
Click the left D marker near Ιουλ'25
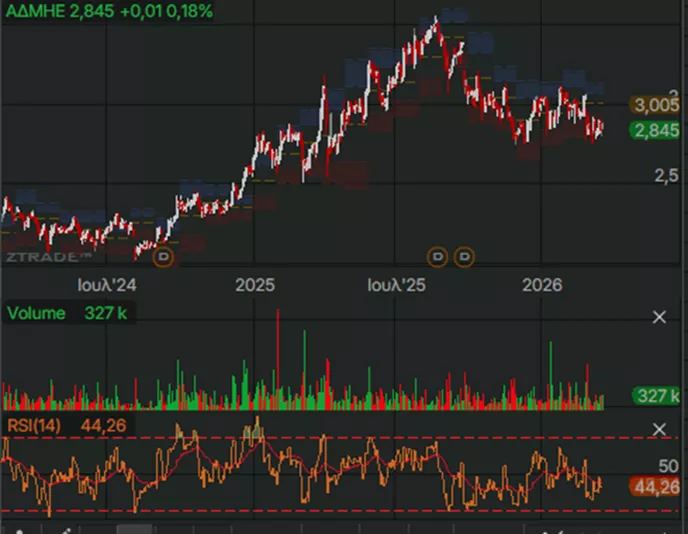(x=437, y=258)
